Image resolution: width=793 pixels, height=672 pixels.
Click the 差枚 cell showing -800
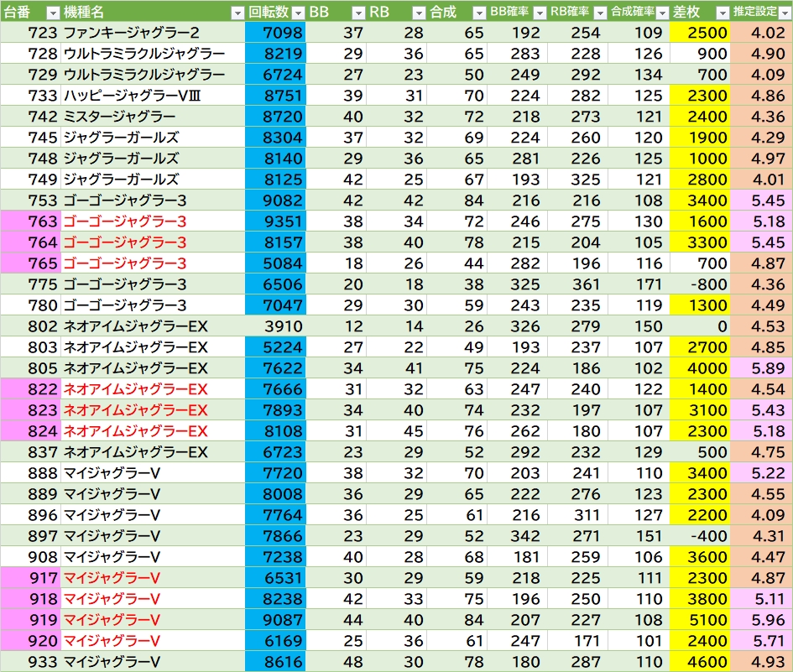(701, 284)
